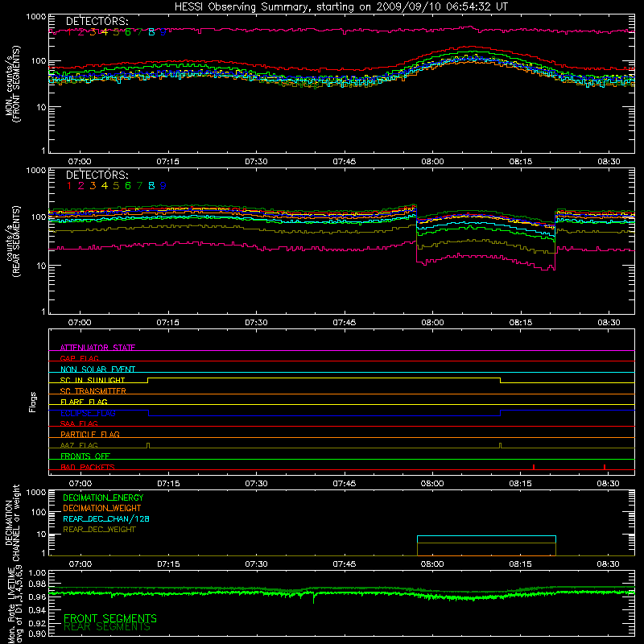Select dark green detector 7 in rear segments legend
Image resolution: width=644 pixels, height=644 pixels.
[139, 186]
